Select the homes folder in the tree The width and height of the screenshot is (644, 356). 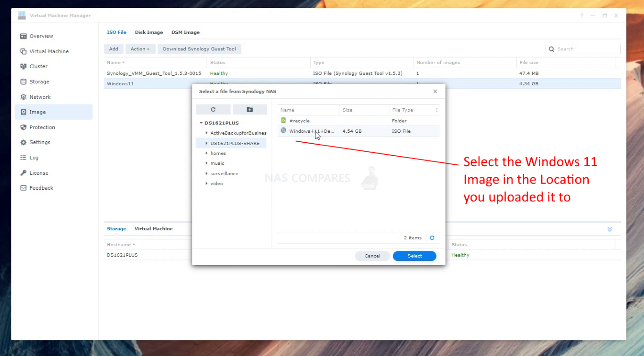tap(218, 154)
